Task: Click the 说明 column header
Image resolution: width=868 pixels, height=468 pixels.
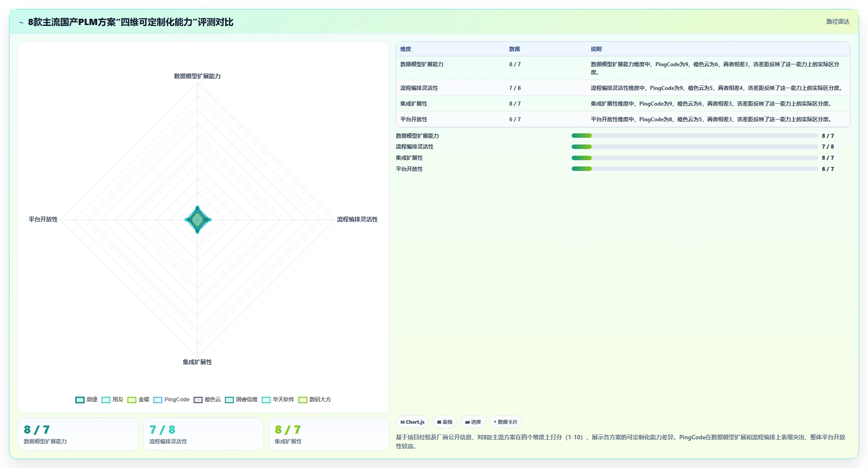Action: point(596,49)
